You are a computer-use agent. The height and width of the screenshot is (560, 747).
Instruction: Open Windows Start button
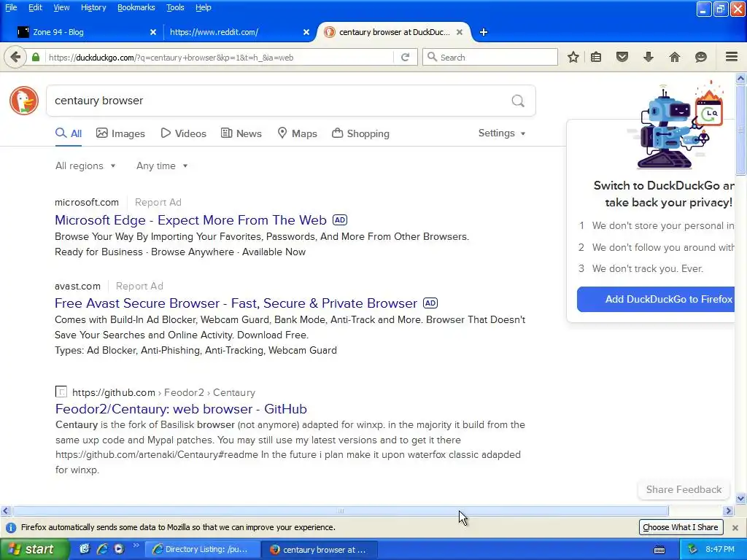point(34,549)
